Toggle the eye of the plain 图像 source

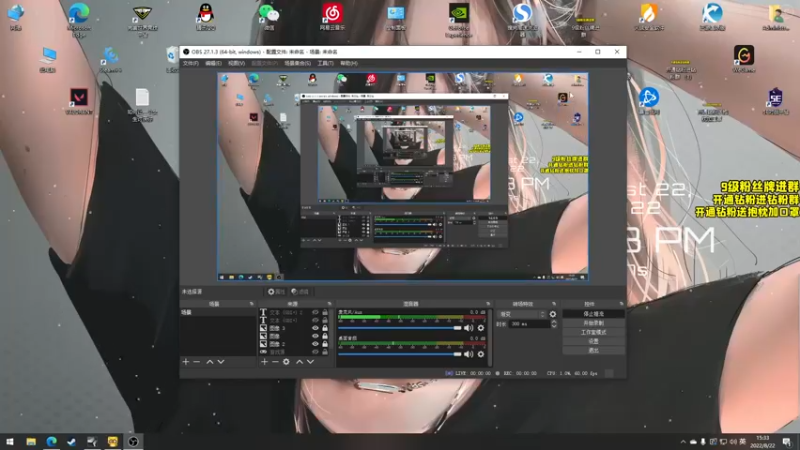pos(315,336)
